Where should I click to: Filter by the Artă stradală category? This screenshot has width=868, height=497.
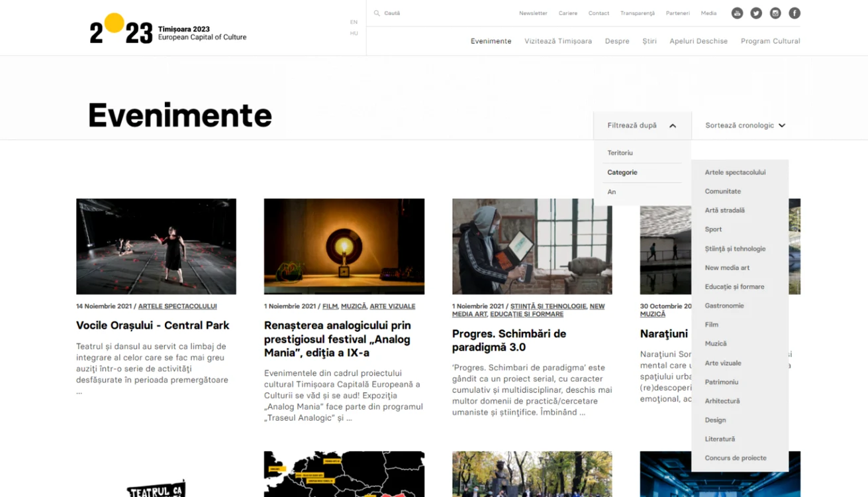coord(725,211)
